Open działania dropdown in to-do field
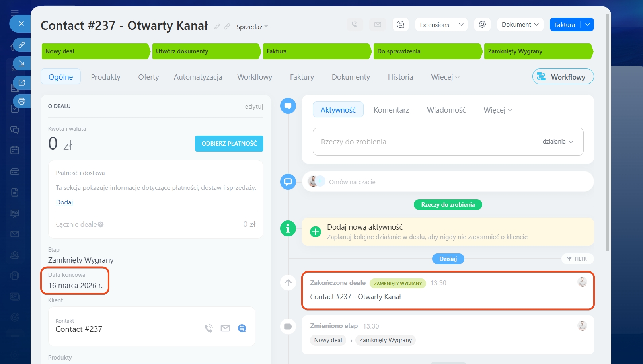643x364 pixels. click(557, 142)
